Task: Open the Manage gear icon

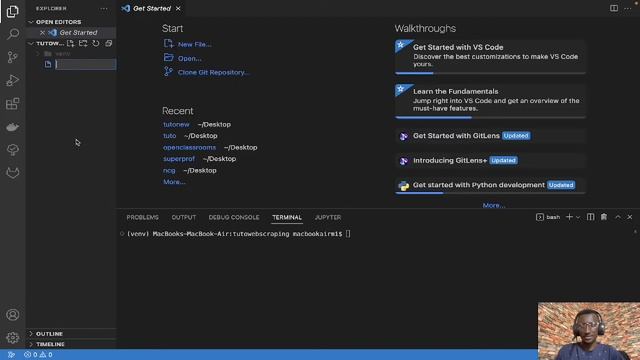Action: (13, 338)
